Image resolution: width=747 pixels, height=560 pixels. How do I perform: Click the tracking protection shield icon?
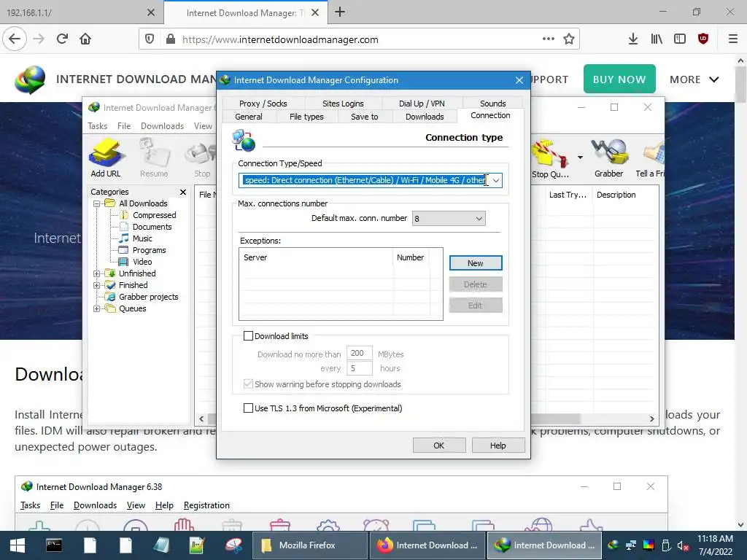(150, 39)
